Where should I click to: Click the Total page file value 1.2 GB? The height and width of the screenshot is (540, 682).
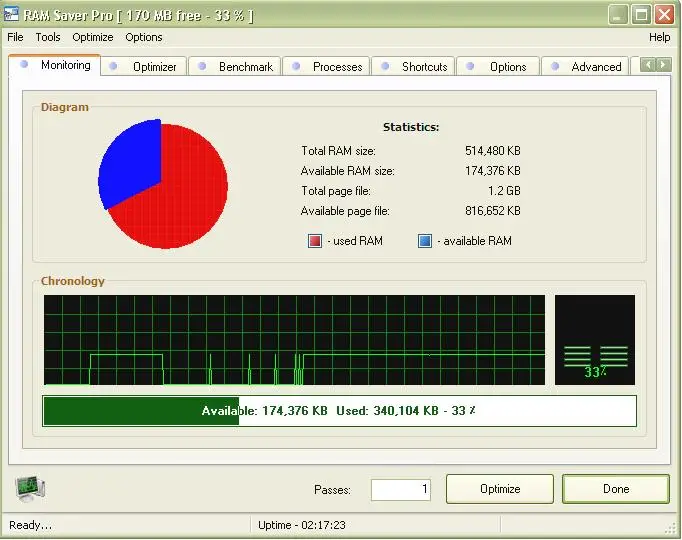point(504,191)
